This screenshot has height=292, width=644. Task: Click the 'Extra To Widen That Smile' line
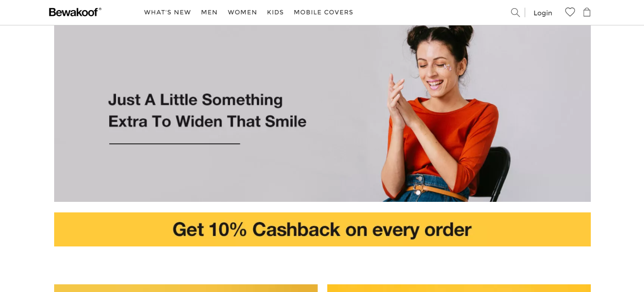207,121
